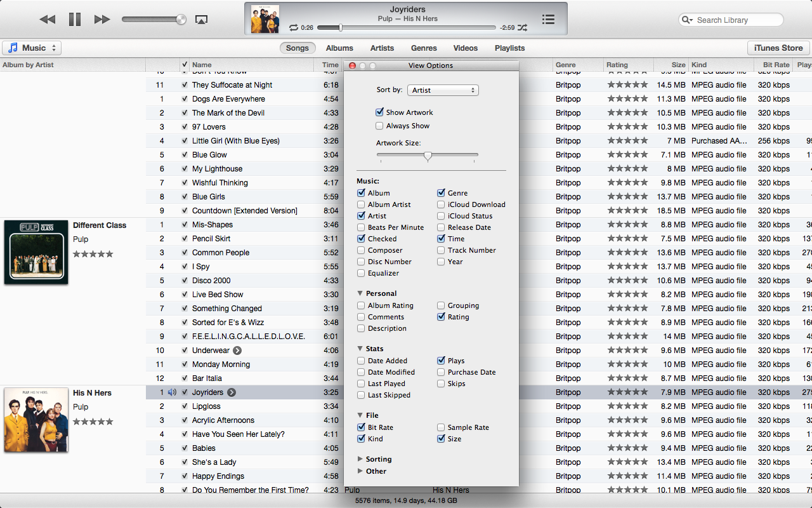This screenshot has width=812, height=508.
Task: Seek in the song progress bar
Action: pos(406,28)
